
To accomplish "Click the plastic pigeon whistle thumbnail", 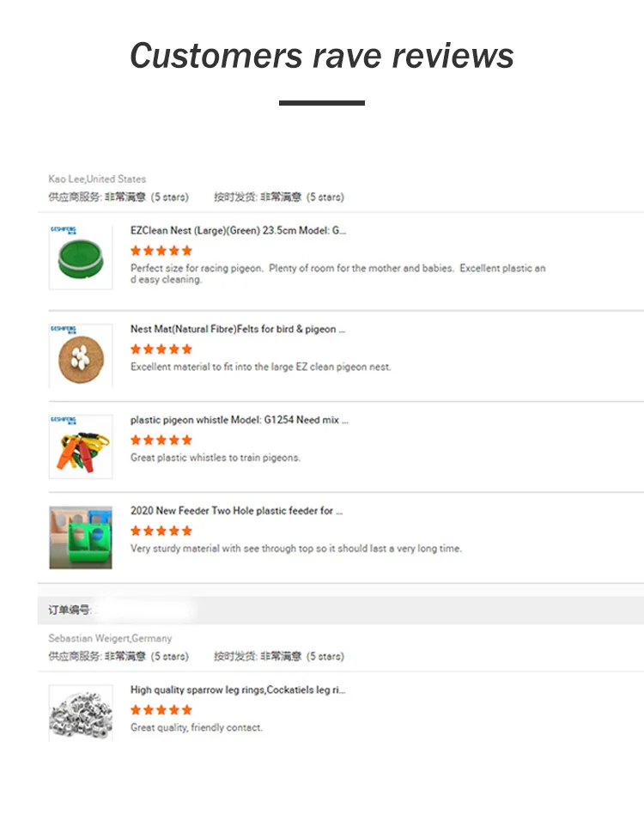I will [x=81, y=446].
